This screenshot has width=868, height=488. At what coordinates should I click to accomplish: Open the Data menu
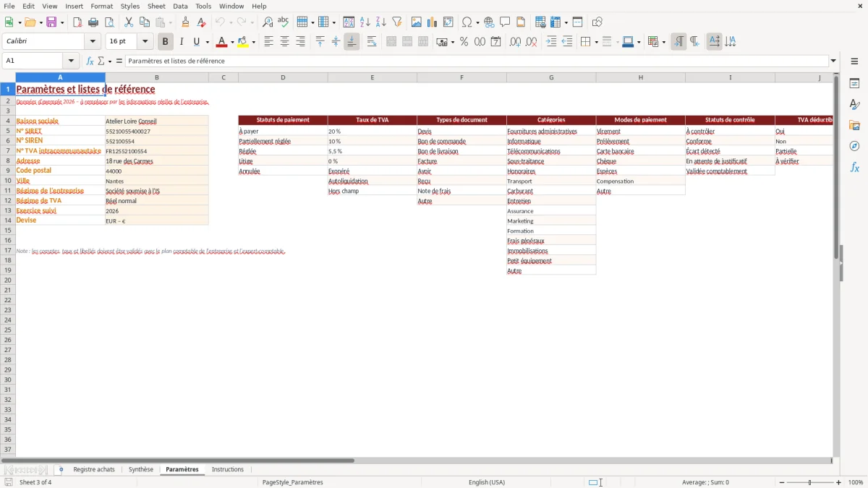pyautogui.click(x=180, y=6)
